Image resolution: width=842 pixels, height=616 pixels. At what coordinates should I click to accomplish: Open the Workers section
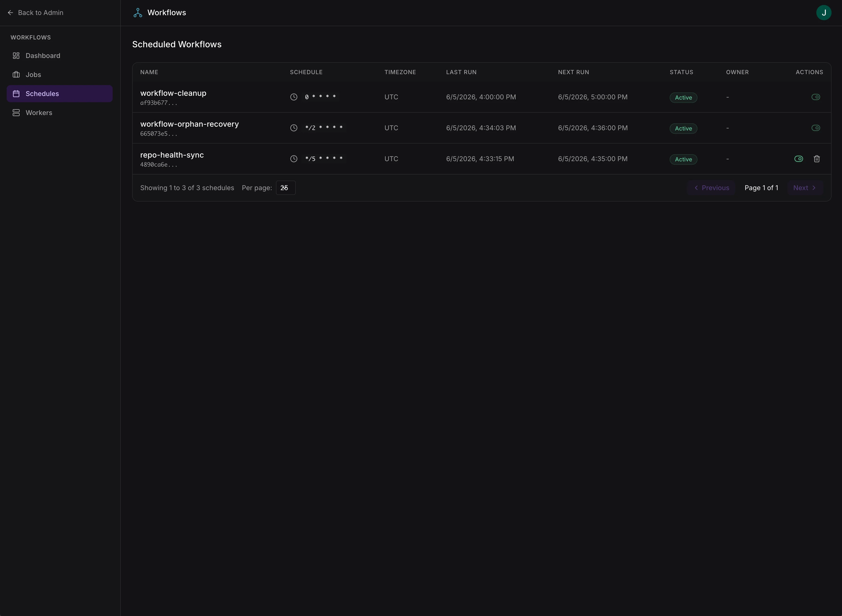60,113
